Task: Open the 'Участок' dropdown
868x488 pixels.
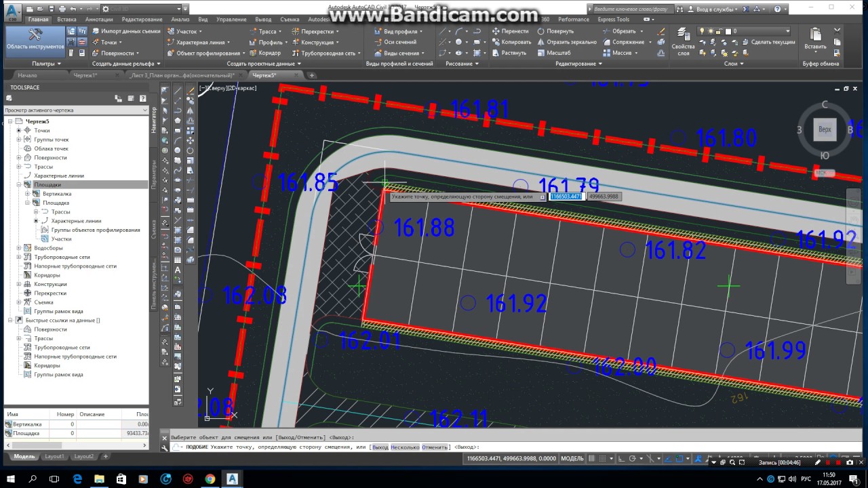Action: tap(184, 31)
